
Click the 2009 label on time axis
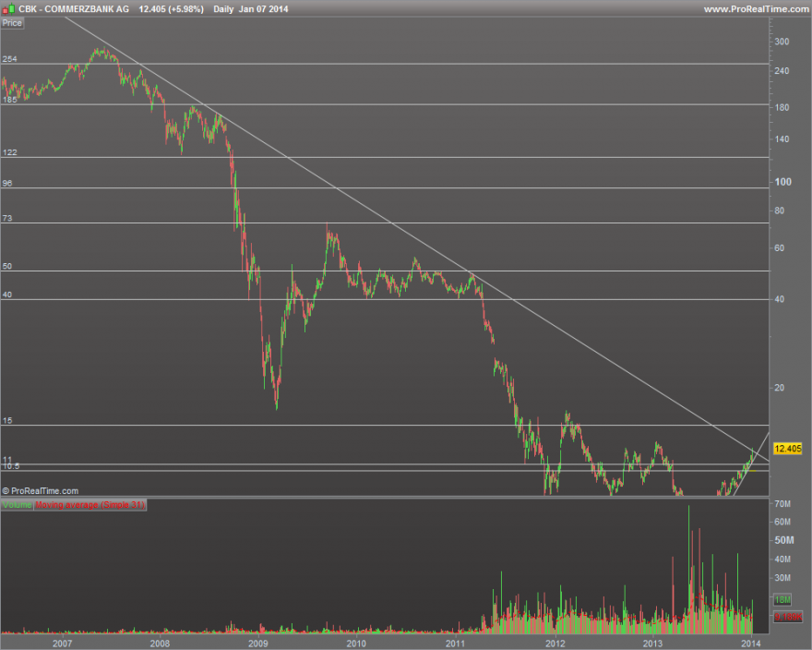pyautogui.click(x=257, y=644)
